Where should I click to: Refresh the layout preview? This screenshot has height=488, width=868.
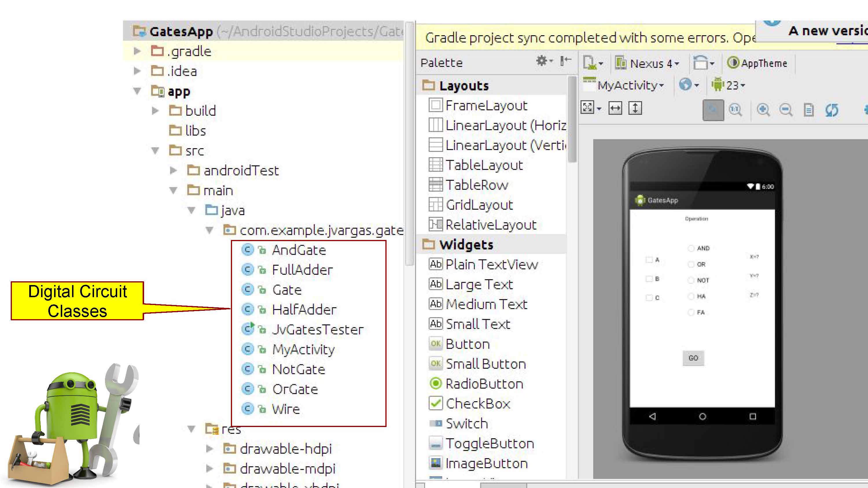831,110
